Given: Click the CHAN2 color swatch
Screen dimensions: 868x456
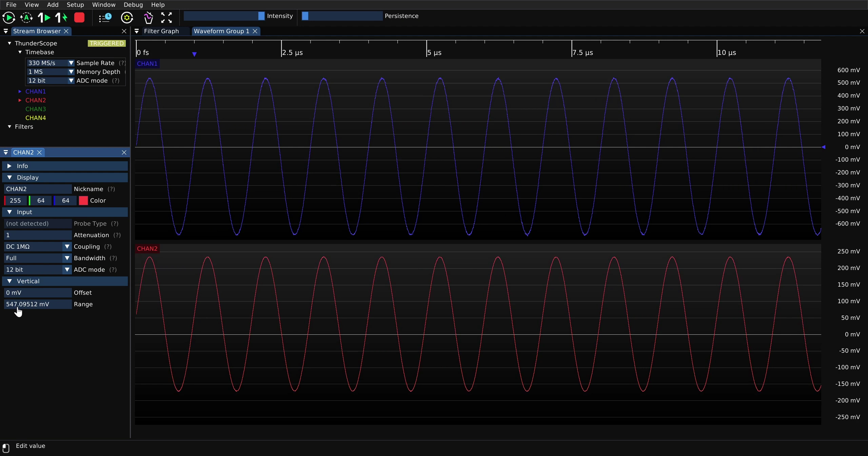Looking at the screenshot, I should (x=83, y=201).
